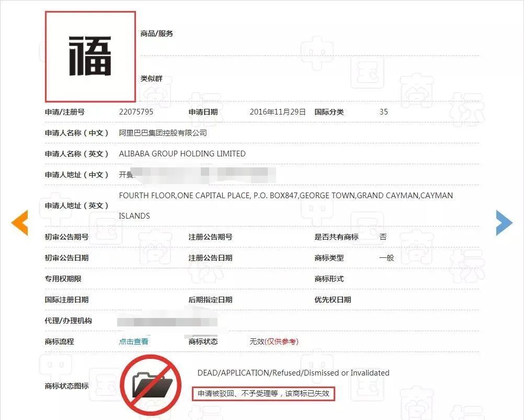Go to next trademark with blue arrow
The height and width of the screenshot is (420, 524).
point(504,223)
